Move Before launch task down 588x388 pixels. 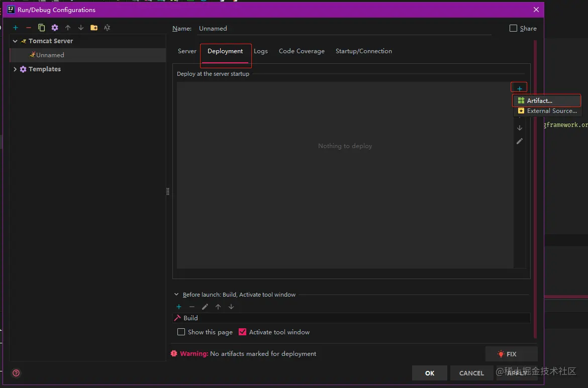[231, 307]
